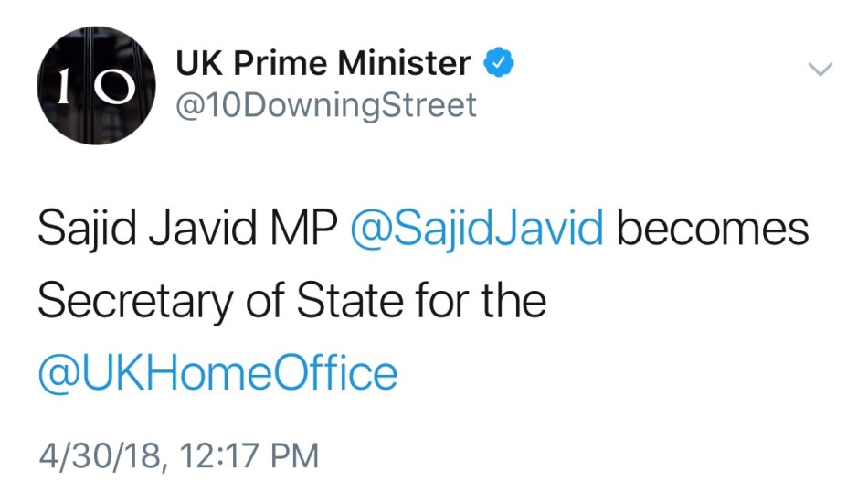Click the blue verified badge

coord(496,63)
